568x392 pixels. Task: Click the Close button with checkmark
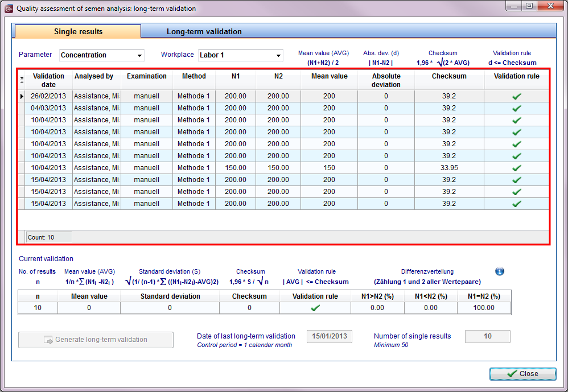tap(522, 374)
